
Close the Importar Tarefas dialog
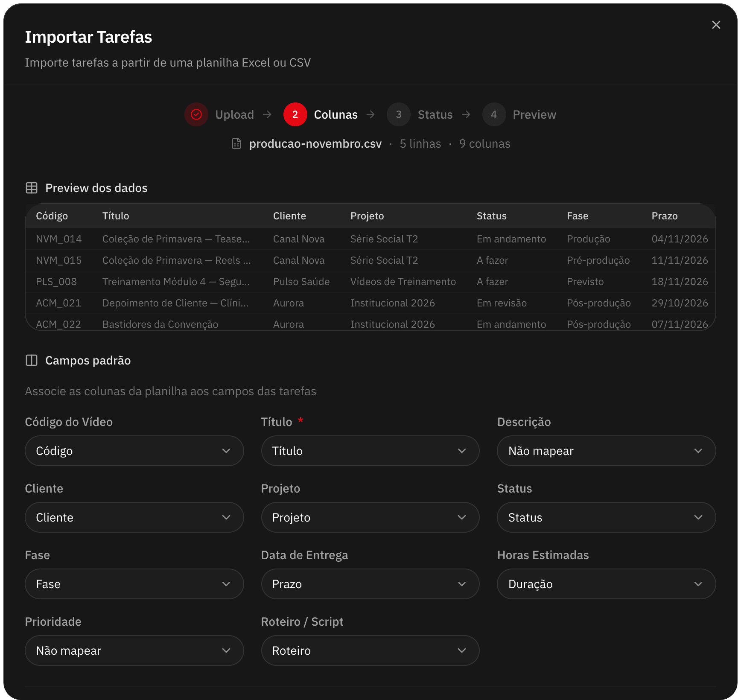point(716,25)
